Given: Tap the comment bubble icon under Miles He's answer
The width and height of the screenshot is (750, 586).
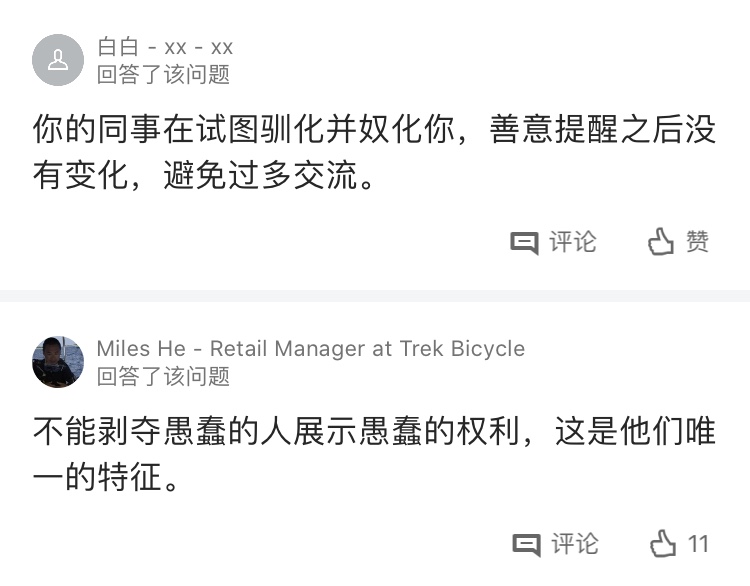Looking at the screenshot, I should pyautogui.click(x=526, y=545).
